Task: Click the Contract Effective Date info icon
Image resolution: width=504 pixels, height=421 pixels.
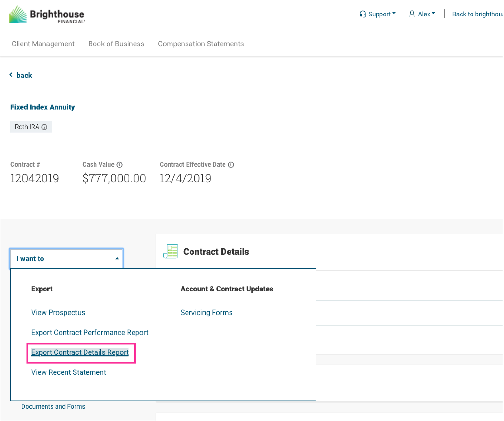Action: click(231, 165)
